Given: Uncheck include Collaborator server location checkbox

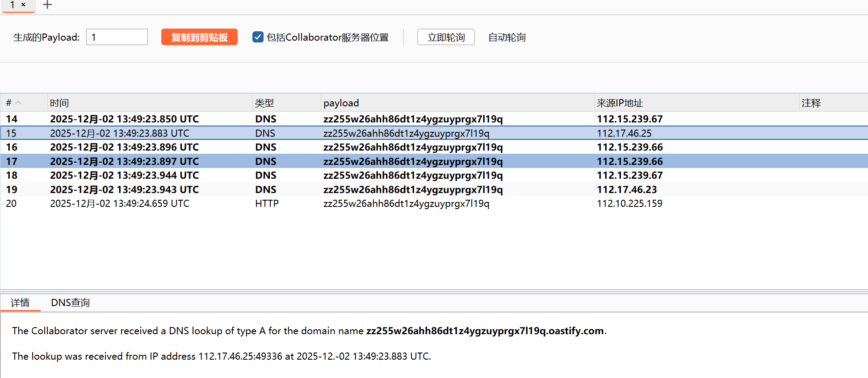Looking at the screenshot, I should coord(258,37).
